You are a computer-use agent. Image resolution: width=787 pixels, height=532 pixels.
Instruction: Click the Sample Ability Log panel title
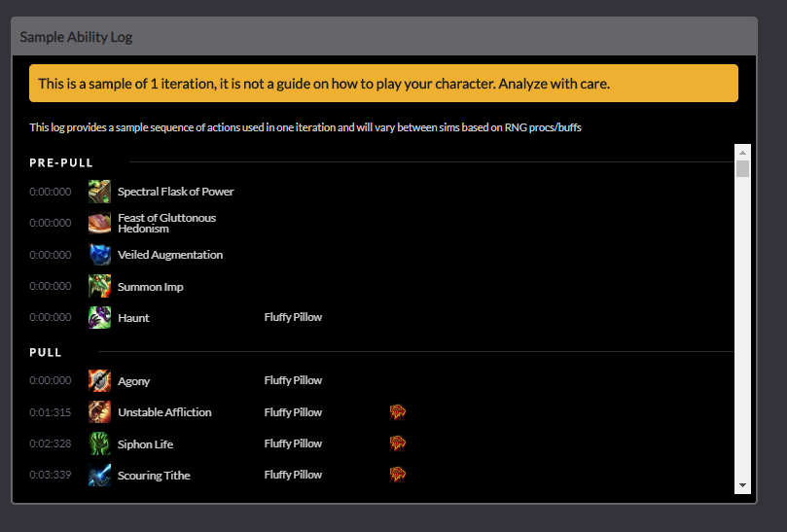click(x=76, y=37)
